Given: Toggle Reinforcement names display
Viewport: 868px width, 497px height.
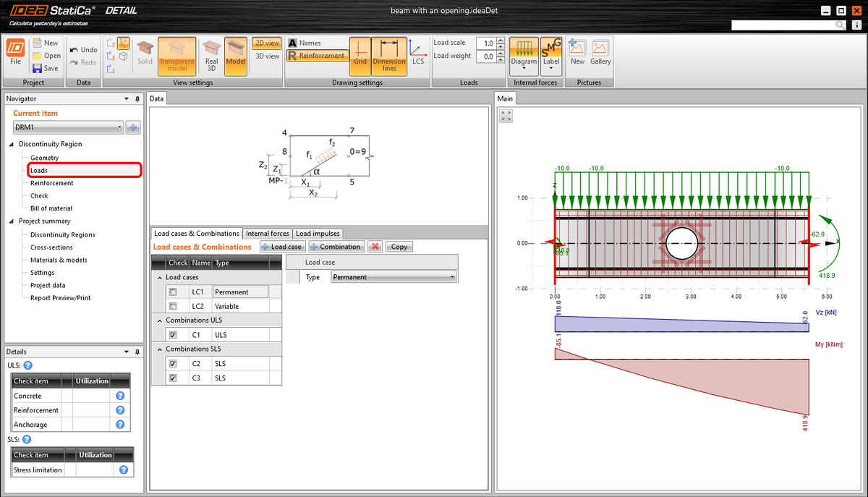Looking at the screenshot, I should click(318, 55).
